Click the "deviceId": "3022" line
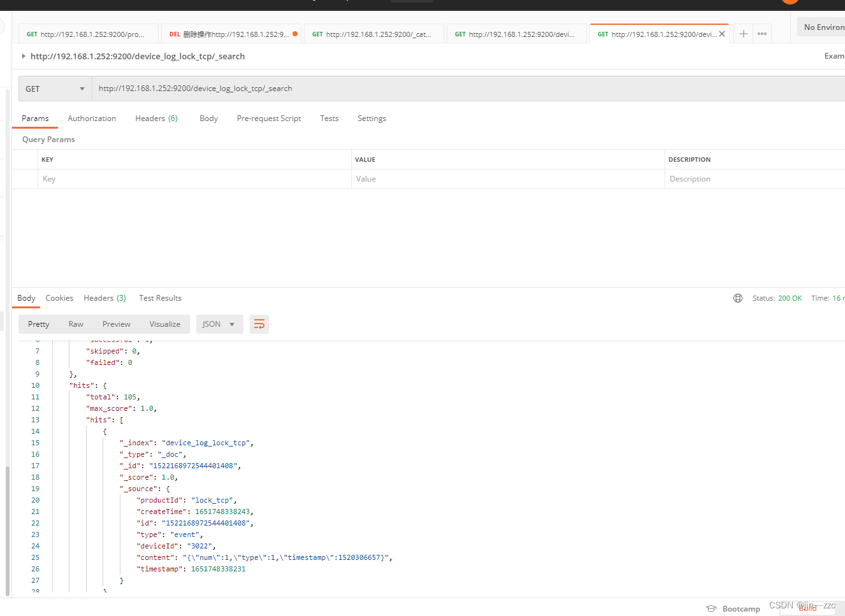Screen dimensions: 845x616 [176, 546]
